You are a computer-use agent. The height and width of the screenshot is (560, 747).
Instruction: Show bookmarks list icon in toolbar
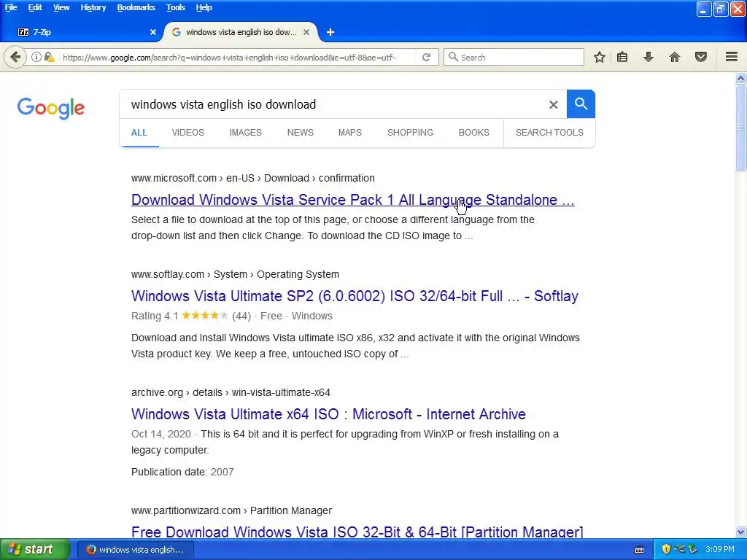coord(622,57)
